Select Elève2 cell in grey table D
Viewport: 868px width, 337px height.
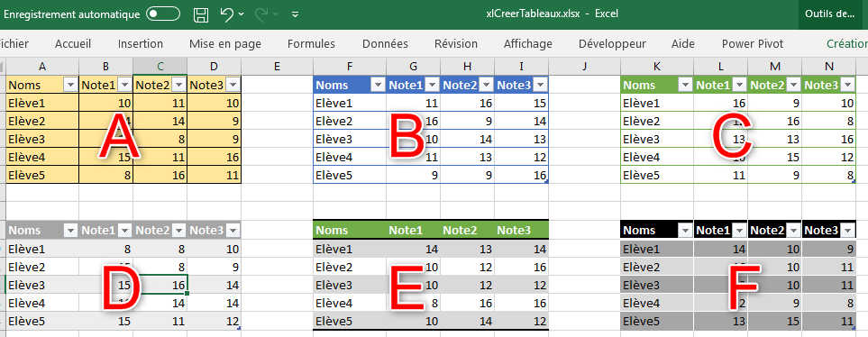42,267
